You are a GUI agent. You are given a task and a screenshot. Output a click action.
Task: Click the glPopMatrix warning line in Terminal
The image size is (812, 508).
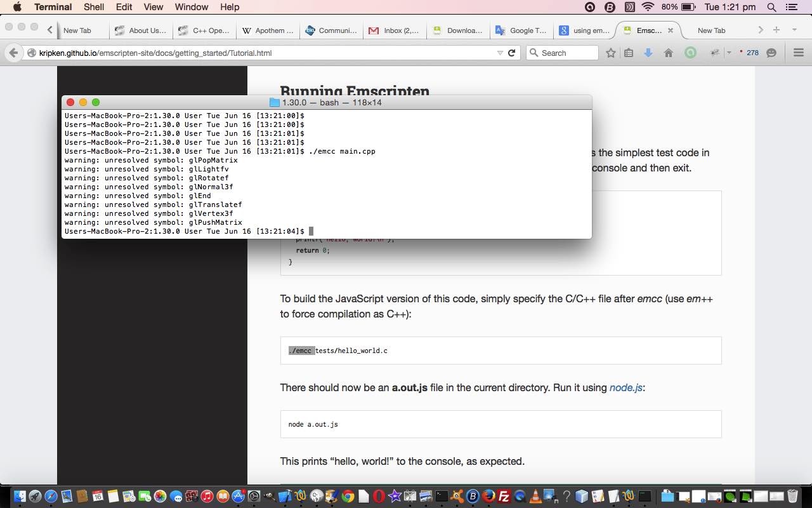(151, 160)
